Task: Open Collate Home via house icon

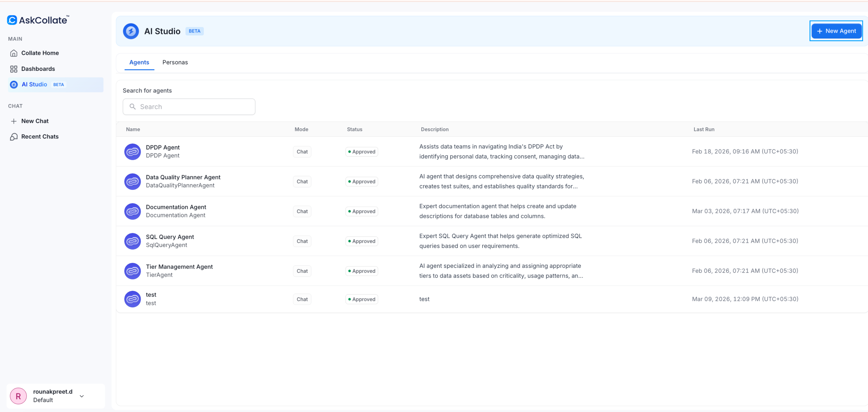Action: 13,53
